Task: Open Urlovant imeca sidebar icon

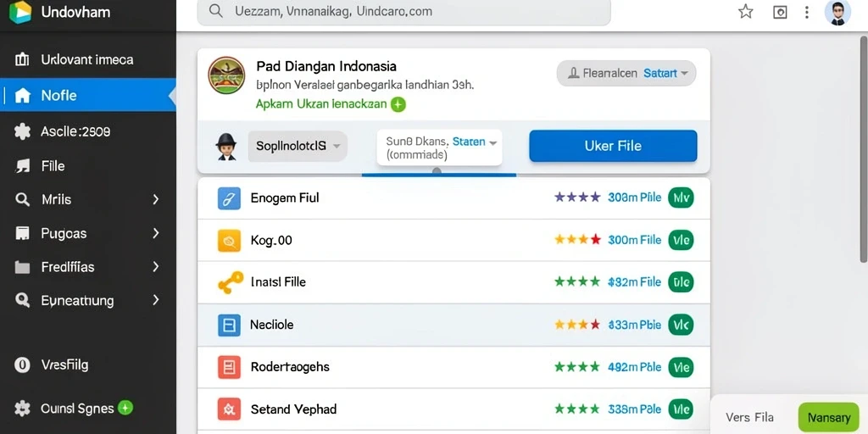Action: point(21,60)
